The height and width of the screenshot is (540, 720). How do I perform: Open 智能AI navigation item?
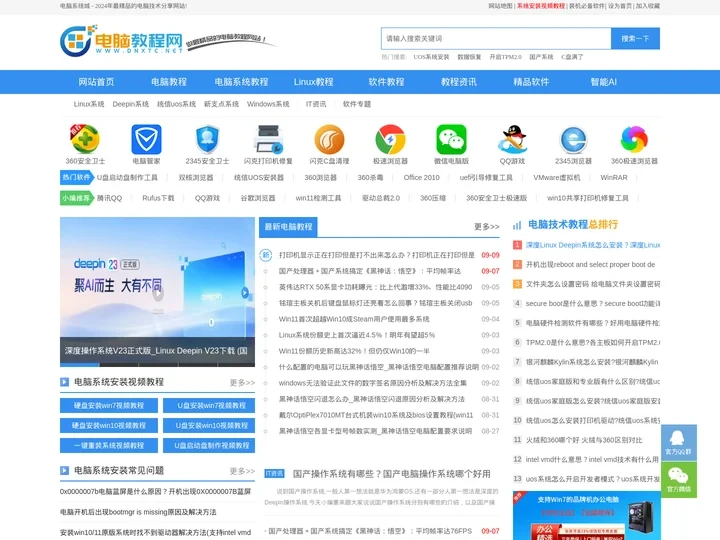point(603,82)
